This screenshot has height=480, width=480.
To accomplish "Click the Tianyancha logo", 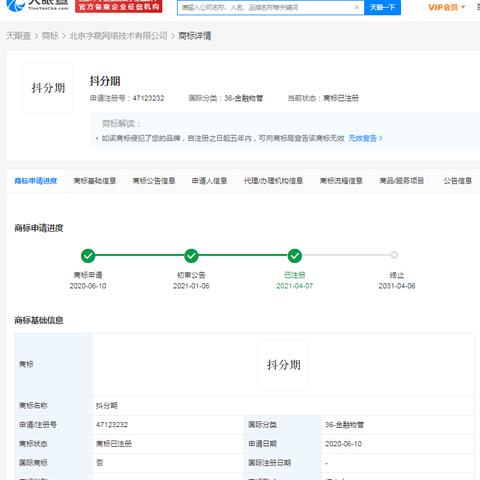I will [x=37, y=5].
